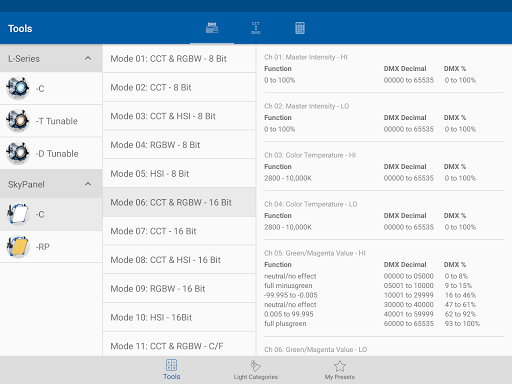Open the My Presets tab
This screenshot has height=384, width=512.
coord(340,370)
